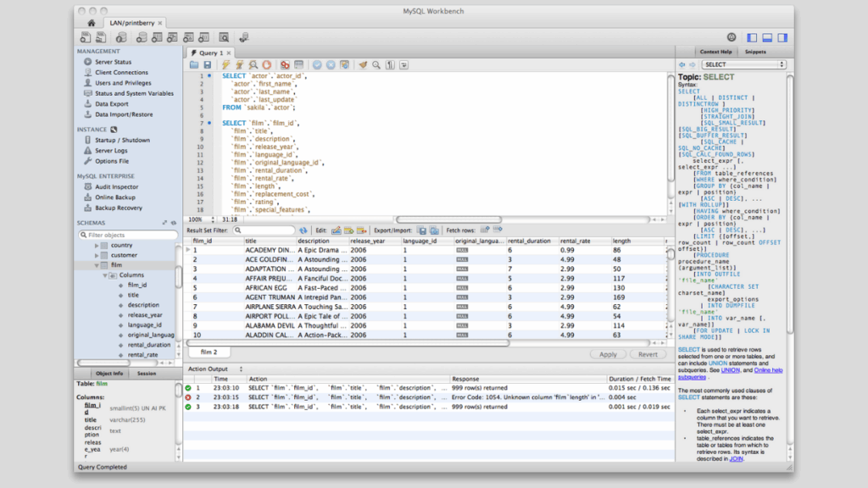Save the SQL script in the editor toolbar
This screenshot has height=488, width=868.
click(207, 64)
